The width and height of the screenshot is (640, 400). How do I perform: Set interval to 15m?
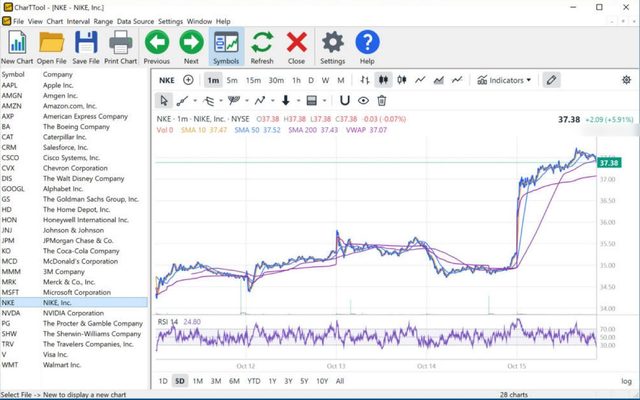(253, 80)
